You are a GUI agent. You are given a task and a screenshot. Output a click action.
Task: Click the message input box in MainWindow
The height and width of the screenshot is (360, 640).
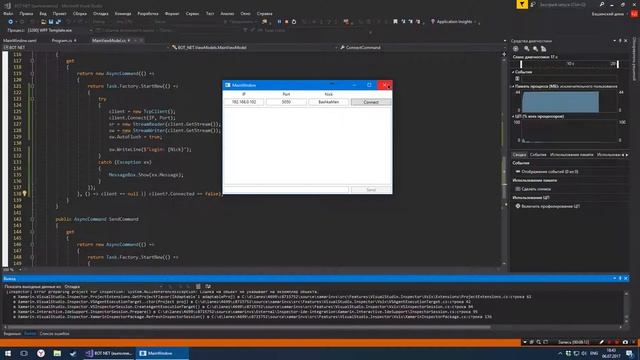pyautogui.click(x=286, y=190)
